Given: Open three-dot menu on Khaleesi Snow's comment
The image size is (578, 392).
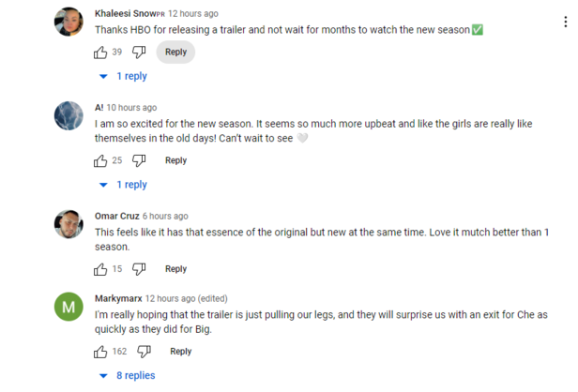Looking at the screenshot, I should (x=566, y=22).
